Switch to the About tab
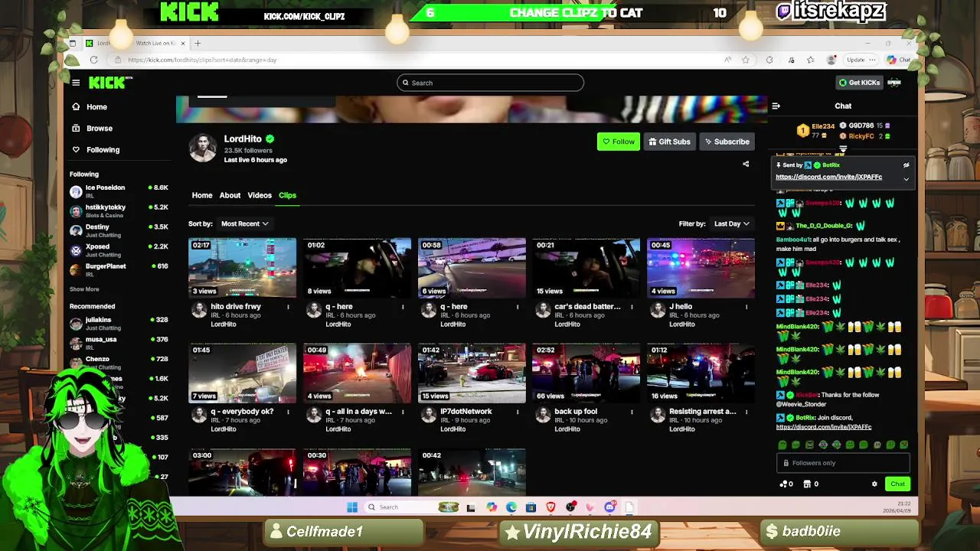 [x=230, y=195]
